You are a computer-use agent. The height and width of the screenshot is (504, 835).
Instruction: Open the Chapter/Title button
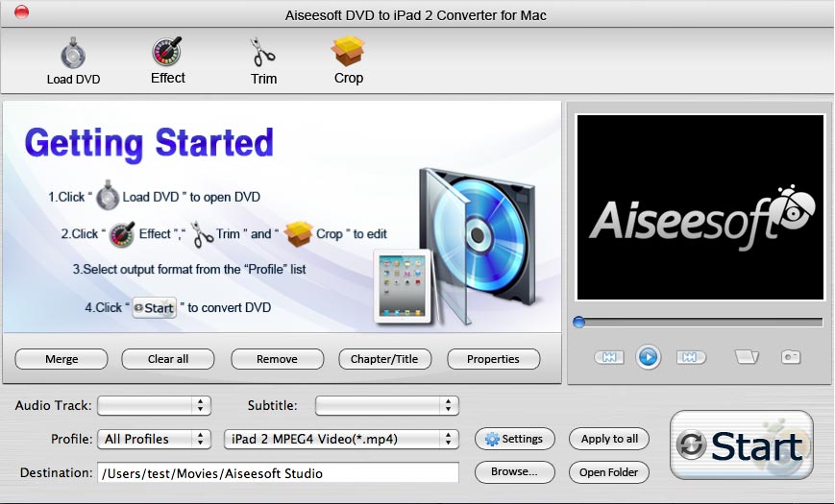pos(384,359)
